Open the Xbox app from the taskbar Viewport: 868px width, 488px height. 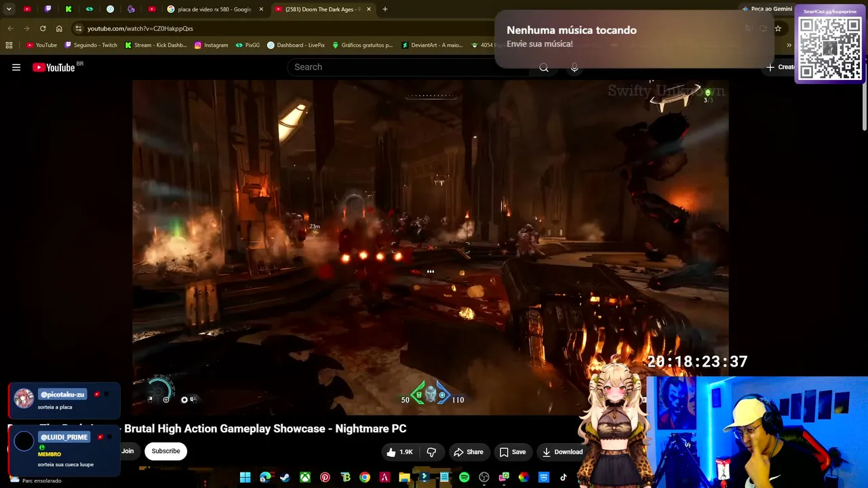[305, 478]
